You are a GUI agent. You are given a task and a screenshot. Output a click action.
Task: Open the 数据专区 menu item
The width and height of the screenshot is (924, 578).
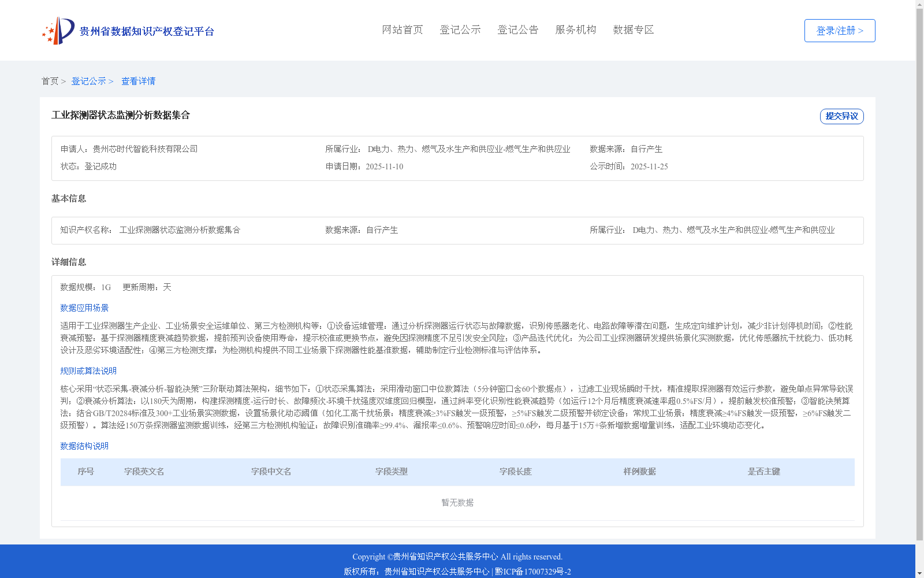point(634,29)
